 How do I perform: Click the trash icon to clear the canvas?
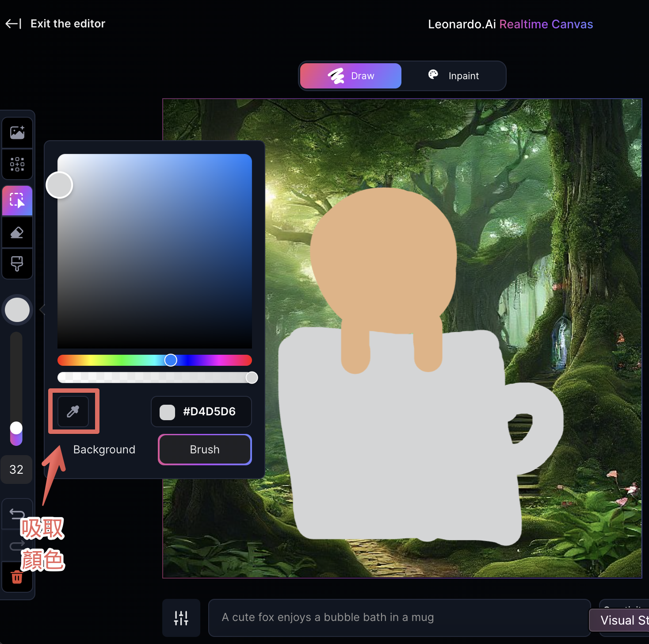(17, 577)
